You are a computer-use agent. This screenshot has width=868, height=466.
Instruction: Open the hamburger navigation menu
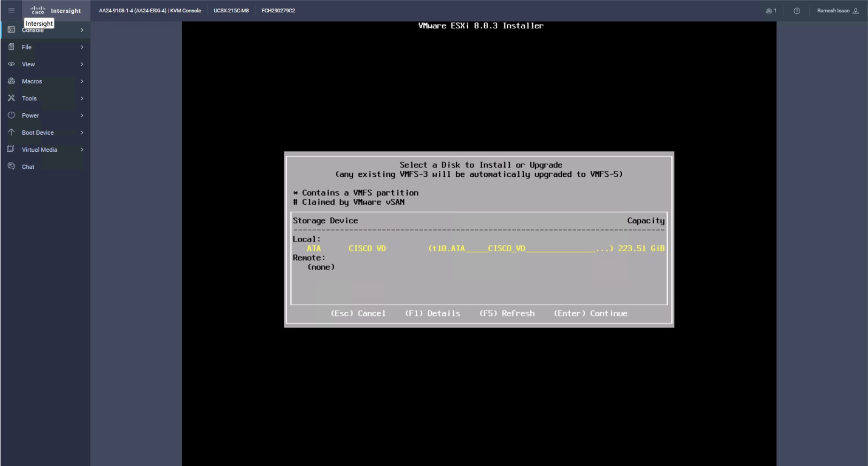[11, 11]
